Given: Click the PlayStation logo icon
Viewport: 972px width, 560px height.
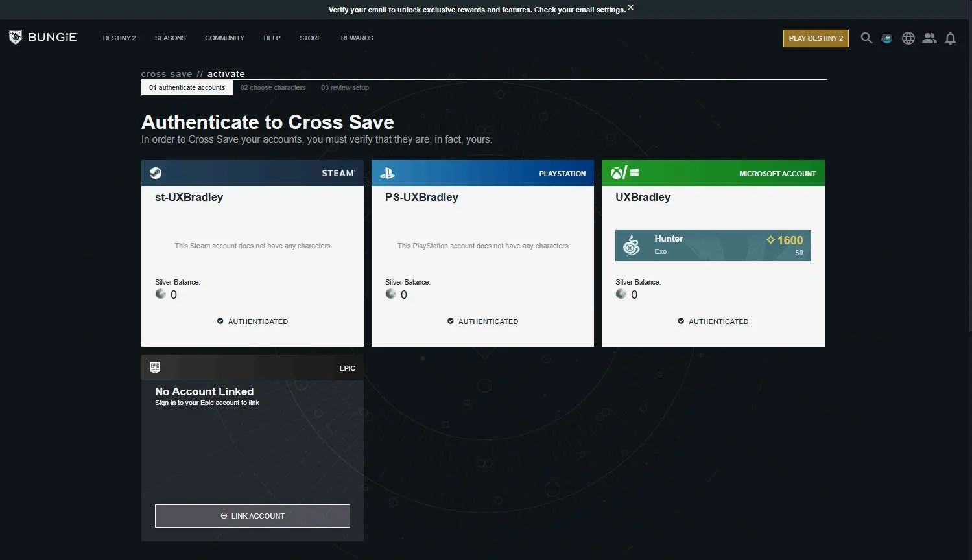Looking at the screenshot, I should pyautogui.click(x=387, y=173).
